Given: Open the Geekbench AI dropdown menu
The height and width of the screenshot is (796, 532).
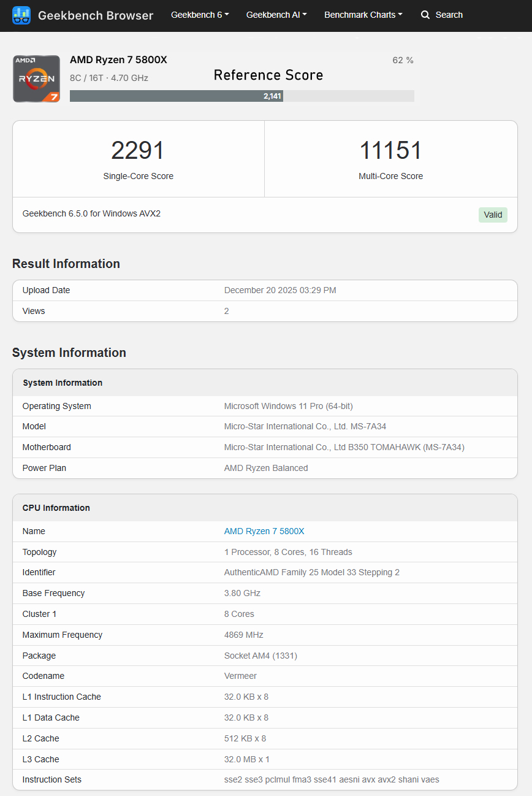Looking at the screenshot, I should tap(276, 15).
